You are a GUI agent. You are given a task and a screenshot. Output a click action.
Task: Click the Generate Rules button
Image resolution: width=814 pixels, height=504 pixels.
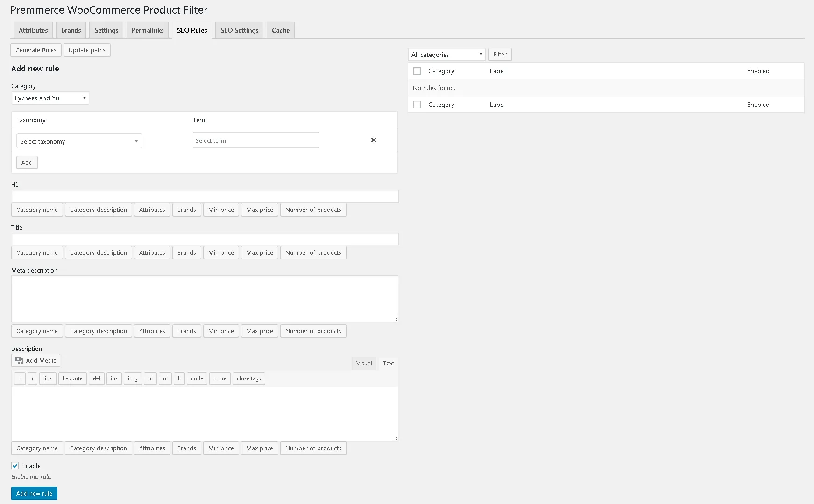pyautogui.click(x=36, y=50)
